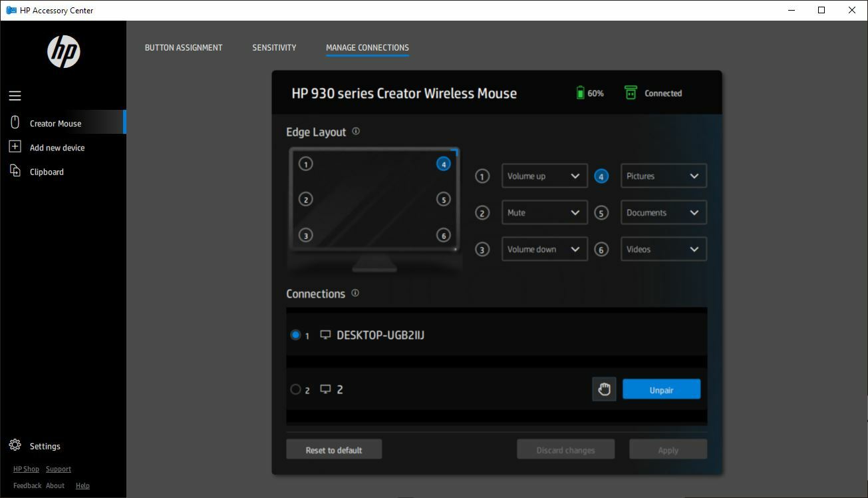Open the Support link in the sidebar
The height and width of the screenshot is (498, 868).
(58, 469)
